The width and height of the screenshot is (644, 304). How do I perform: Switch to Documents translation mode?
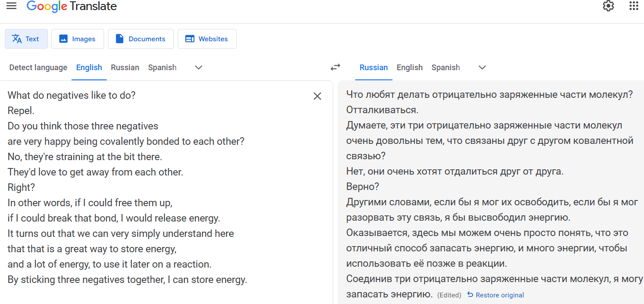140,39
